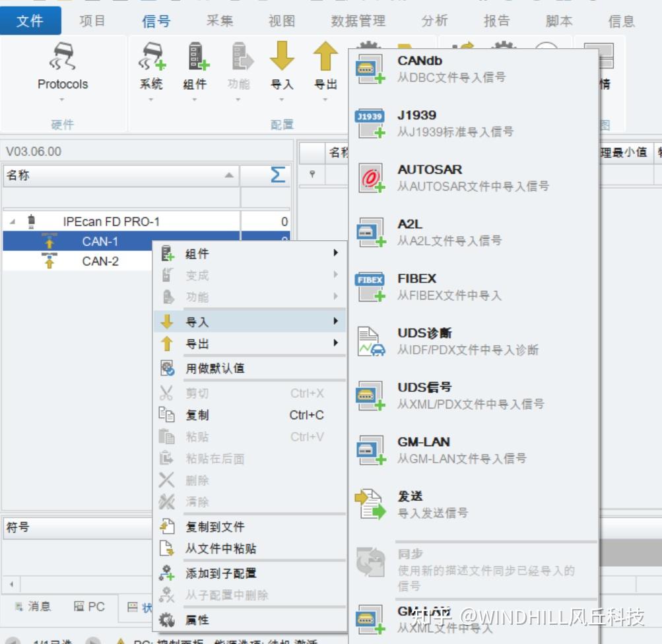Screen dimensions: 662x644
Task: Click the yellow 导出 export arrow icon
Action: click(x=325, y=63)
